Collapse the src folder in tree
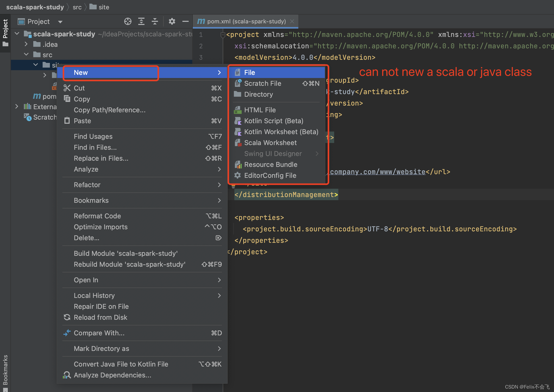The image size is (554, 392). pos(26,55)
